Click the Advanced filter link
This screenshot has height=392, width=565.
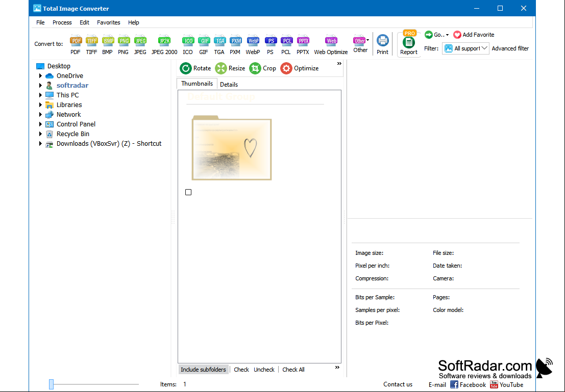(x=510, y=48)
